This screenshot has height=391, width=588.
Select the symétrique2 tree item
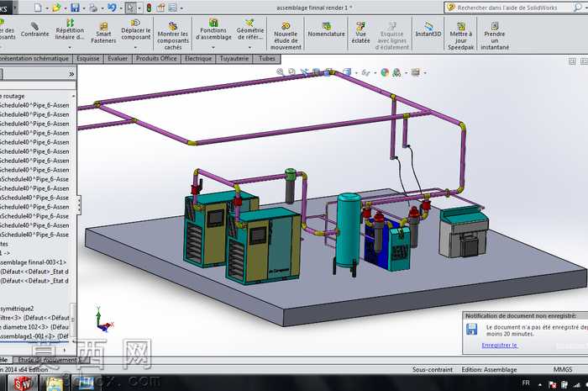pos(17,309)
